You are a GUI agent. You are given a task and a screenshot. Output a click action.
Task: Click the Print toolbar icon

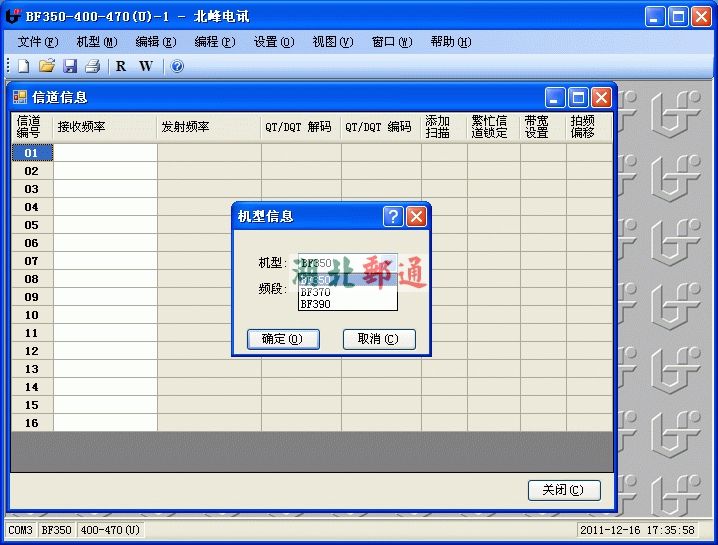[x=93, y=66]
